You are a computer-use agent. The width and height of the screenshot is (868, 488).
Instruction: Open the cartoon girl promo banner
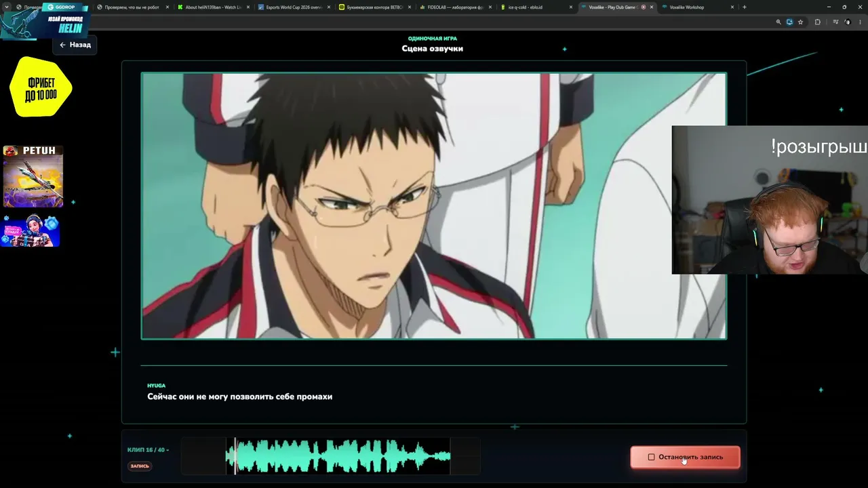click(x=31, y=230)
